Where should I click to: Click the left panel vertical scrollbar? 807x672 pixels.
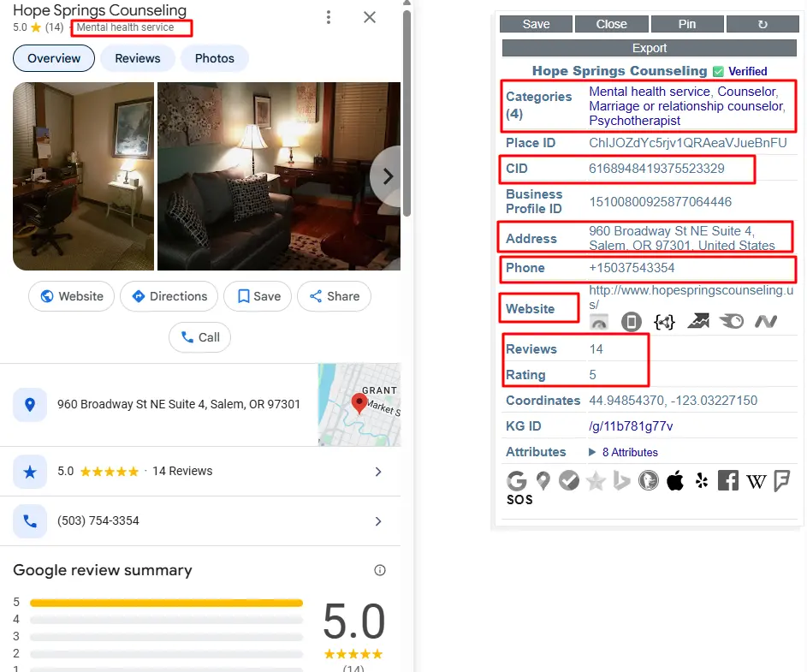click(x=406, y=113)
